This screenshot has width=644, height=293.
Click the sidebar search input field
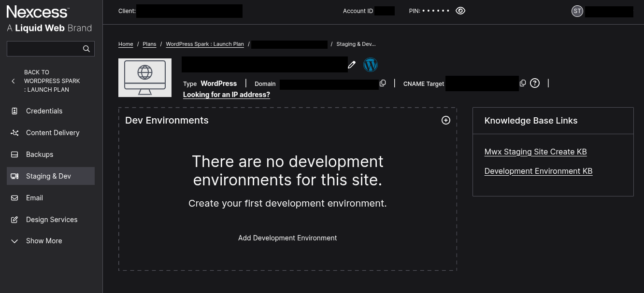tap(43, 49)
